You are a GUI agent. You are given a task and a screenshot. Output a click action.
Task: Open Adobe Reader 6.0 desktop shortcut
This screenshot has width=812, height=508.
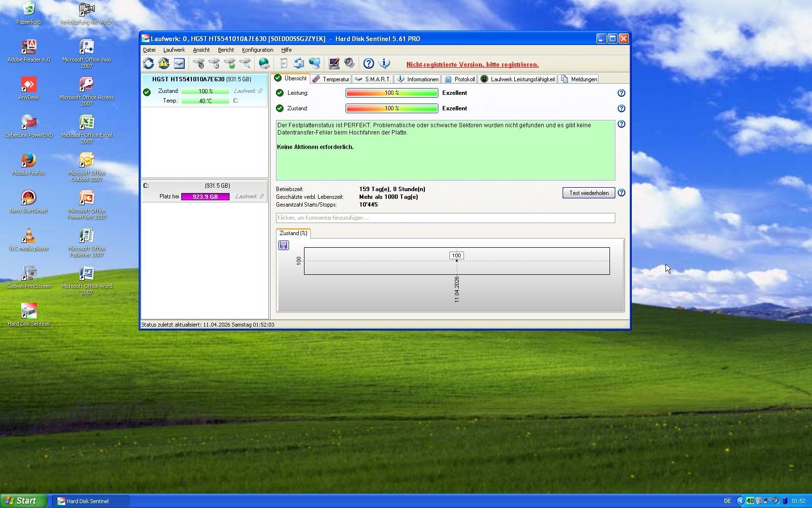(29, 50)
